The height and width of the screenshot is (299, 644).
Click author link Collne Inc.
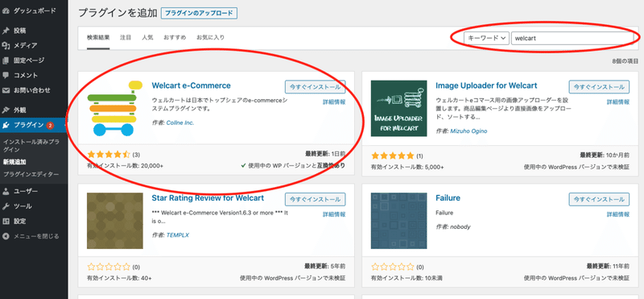tap(180, 123)
